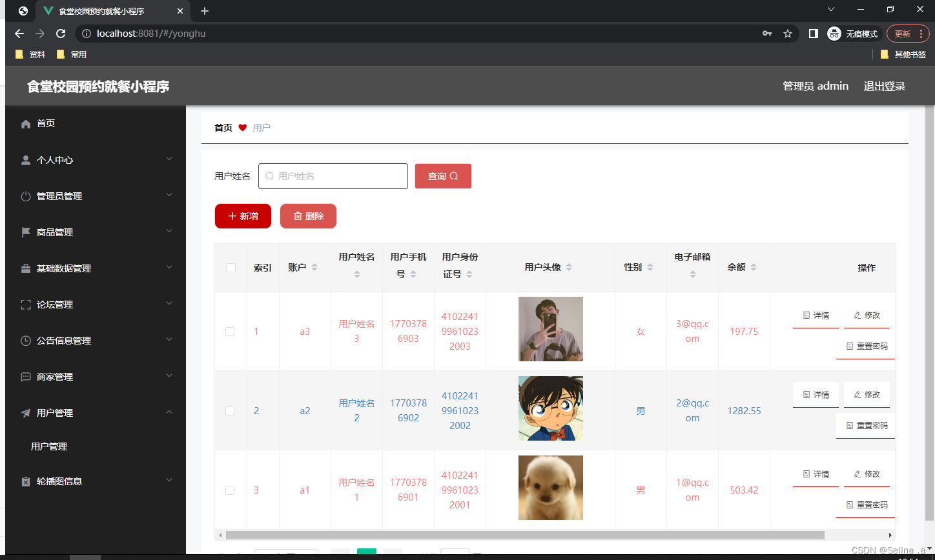Screen dimensions: 935x560
Task: Expand the 商家管理 menu chevron
Action: coord(169,375)
